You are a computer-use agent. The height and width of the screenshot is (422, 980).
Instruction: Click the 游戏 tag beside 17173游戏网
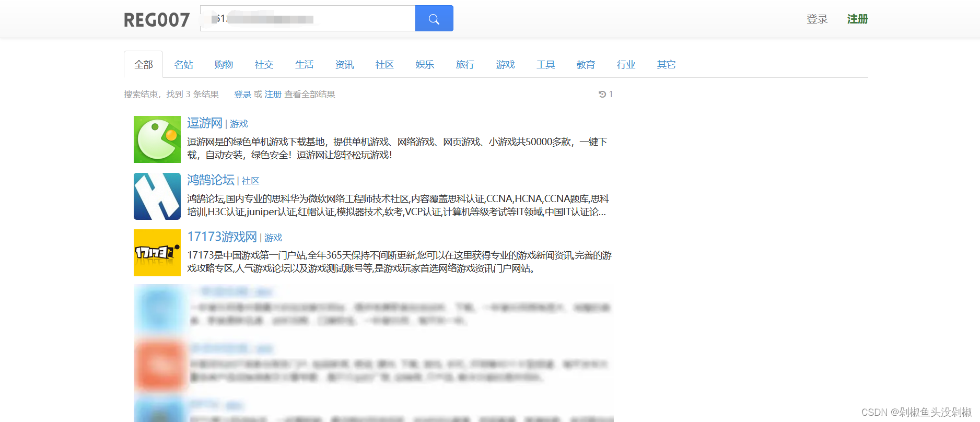pyautogui.click(x=273, y=238)
